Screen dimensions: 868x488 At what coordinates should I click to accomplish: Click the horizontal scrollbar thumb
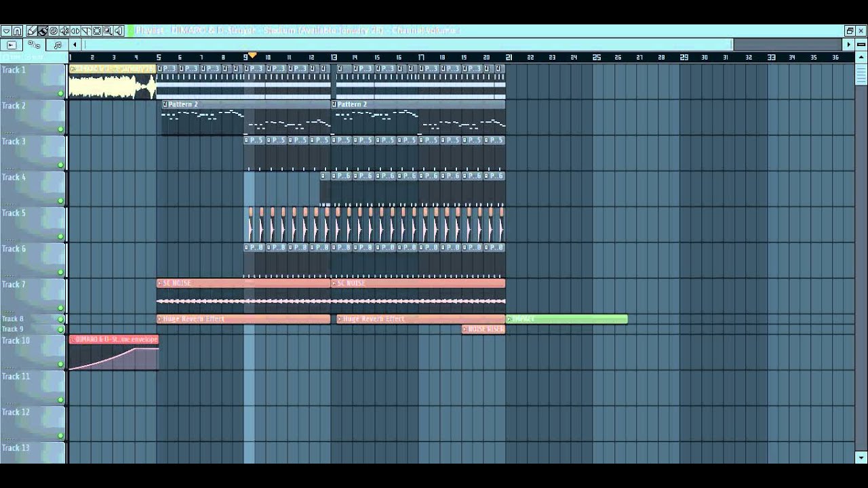coord(408,45)
